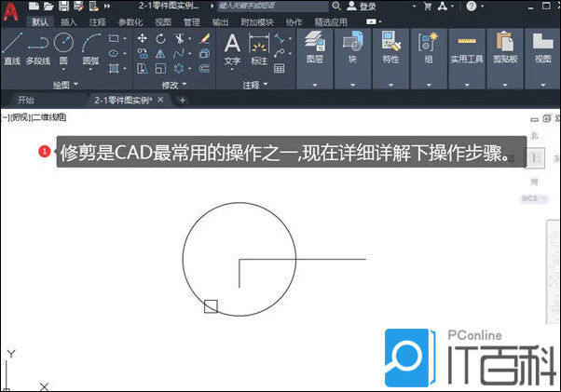The height and width of the screenshot is (392, 561).
Task: Open the Text (文字) tool
Action: [232, 49]
